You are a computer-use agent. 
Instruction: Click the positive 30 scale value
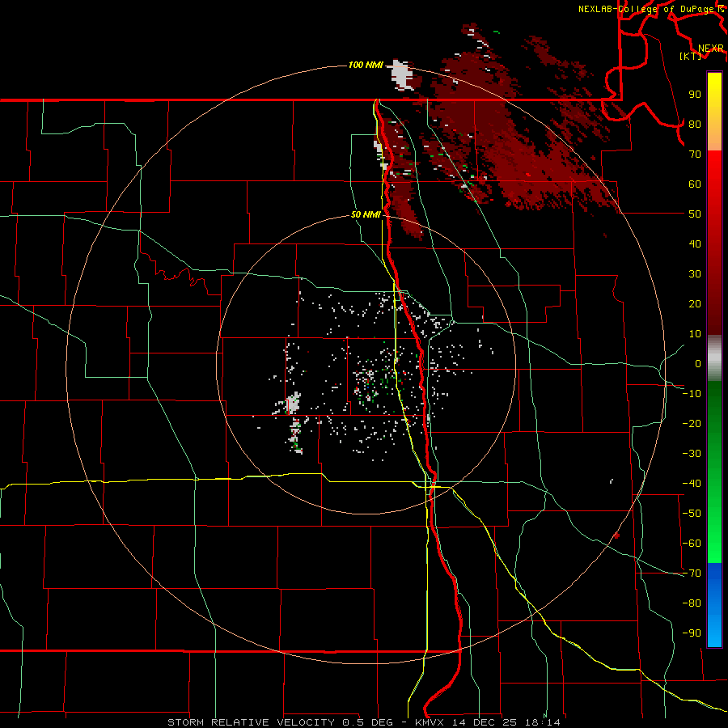695,274
